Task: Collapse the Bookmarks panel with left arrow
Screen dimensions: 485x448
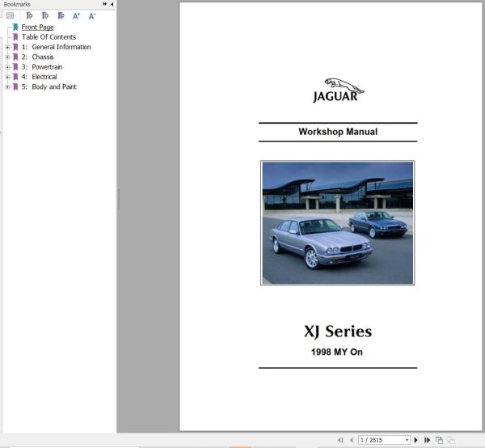Action: coord(112,4)
